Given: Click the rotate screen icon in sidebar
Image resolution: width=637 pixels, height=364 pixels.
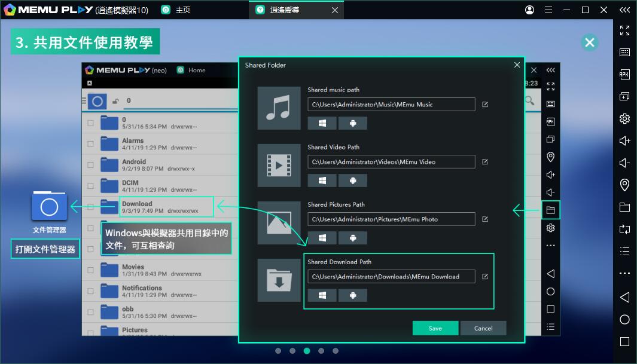Looking at the screenshot, I should pyautogui.click(x=624, y=229).
